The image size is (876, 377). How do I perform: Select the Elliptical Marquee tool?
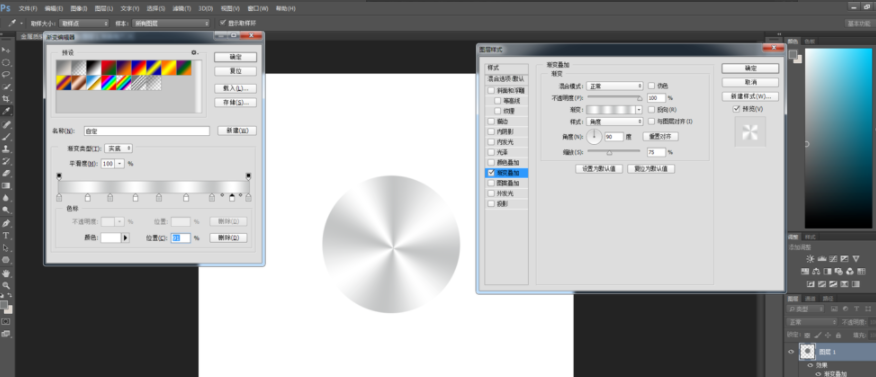click(7, 63)
